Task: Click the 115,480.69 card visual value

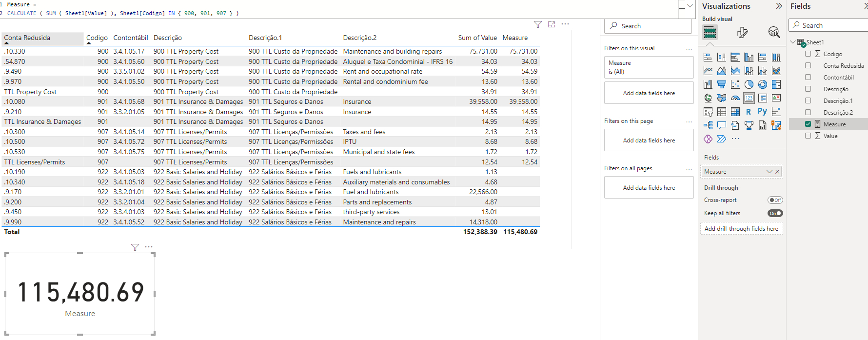Action: tap(80, 293)
